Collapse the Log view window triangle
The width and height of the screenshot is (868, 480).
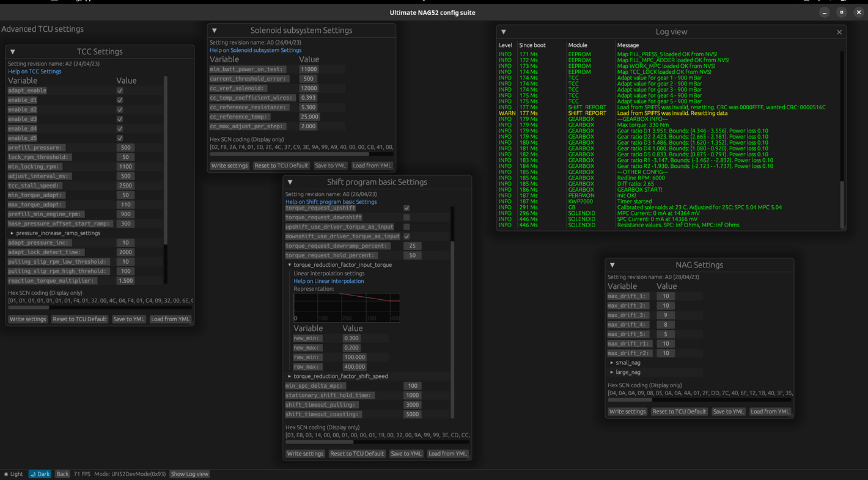[x=503, y=32]
